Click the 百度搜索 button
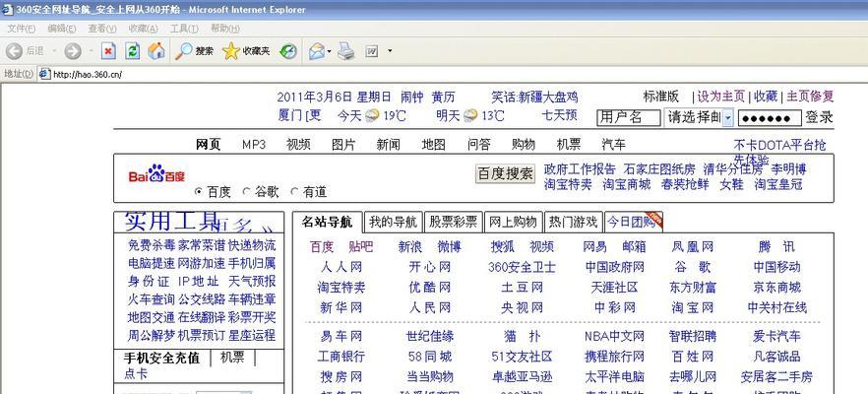The image size is (868, 394). click(x=506, y=173)
